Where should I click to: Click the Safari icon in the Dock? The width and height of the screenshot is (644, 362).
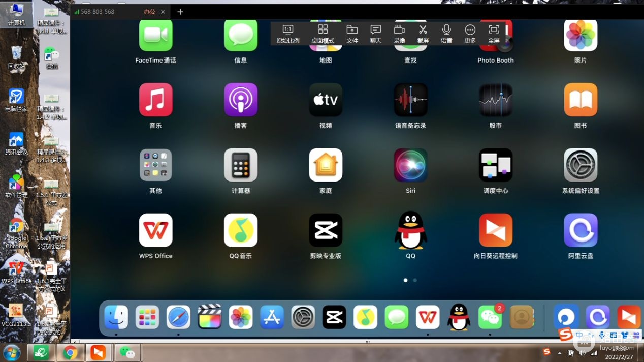tap(178, 317)
